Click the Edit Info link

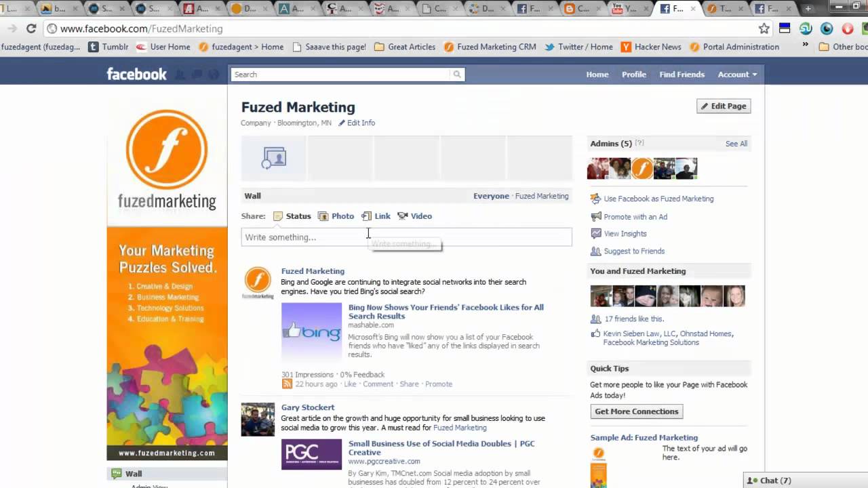coord(357,123)
